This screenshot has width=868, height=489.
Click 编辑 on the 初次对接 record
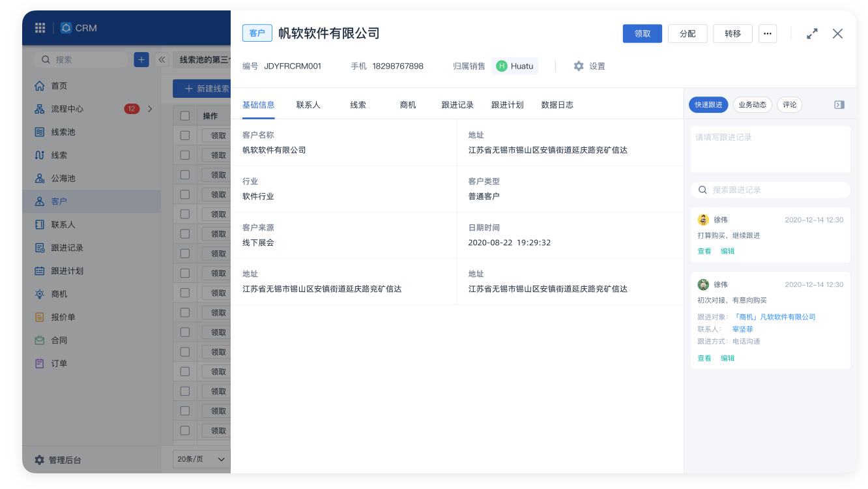pyautogui.click(x=728, y=358)
